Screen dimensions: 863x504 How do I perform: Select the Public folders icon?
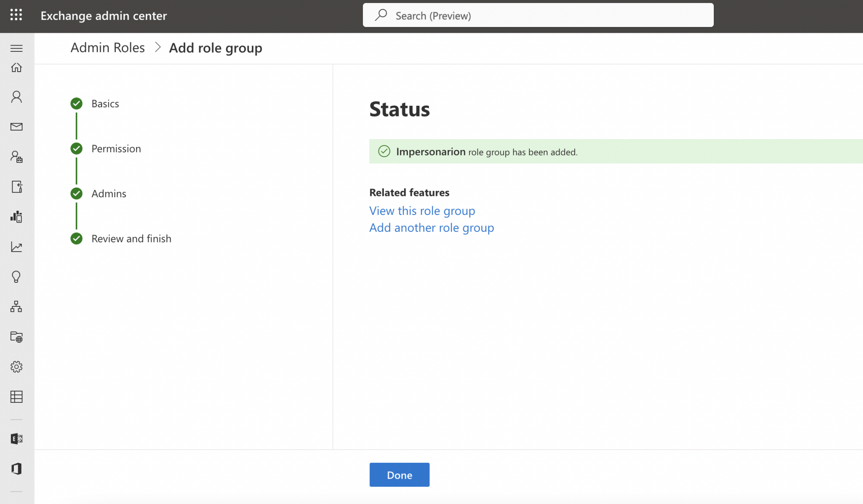[x=16, y=337]
